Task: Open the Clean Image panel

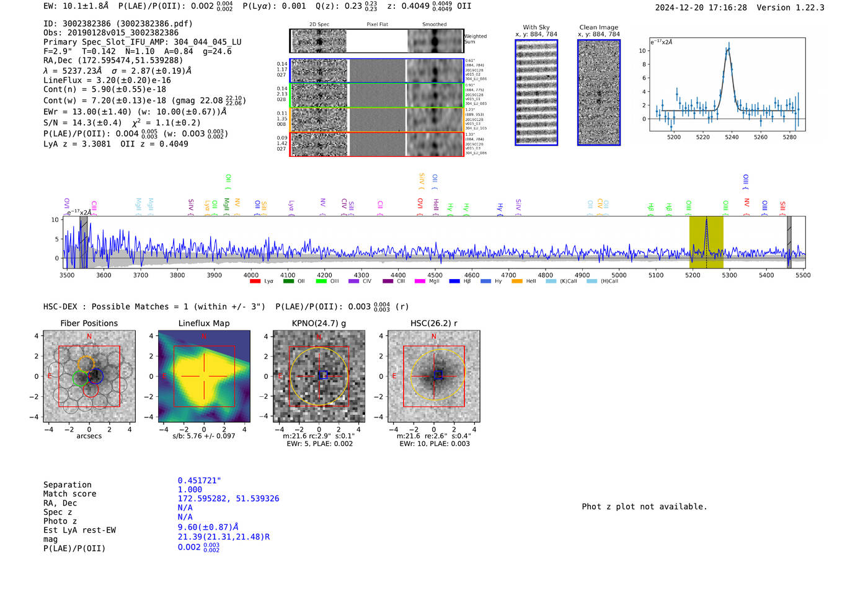Action: coord(599,92)
